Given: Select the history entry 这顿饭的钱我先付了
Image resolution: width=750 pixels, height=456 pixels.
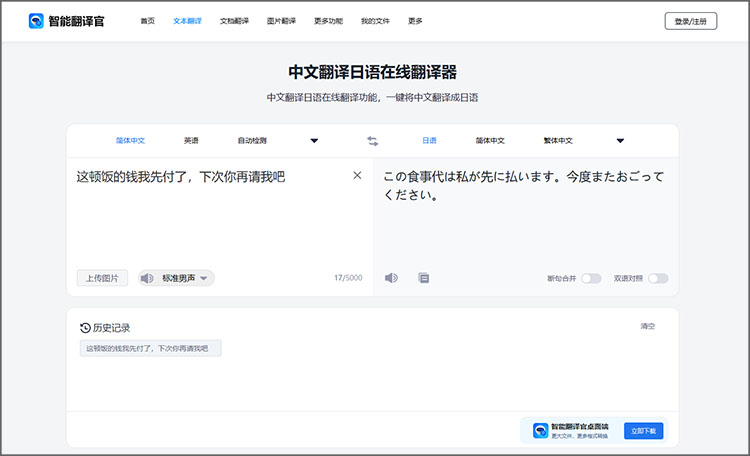Looking at the screenshot, I should click(x=150, y=348).
